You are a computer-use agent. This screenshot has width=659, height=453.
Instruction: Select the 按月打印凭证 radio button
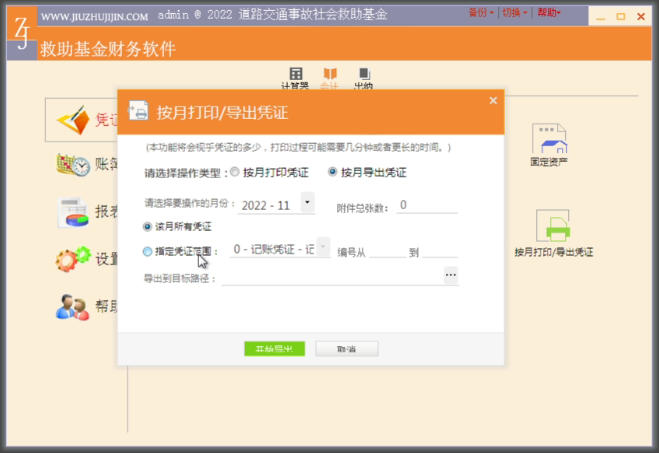tap(235, 172)
